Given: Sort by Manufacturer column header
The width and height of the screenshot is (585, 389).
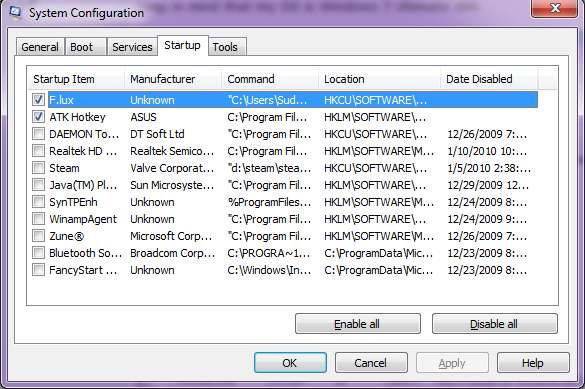Looking at the screenshot, I should 173,79.
